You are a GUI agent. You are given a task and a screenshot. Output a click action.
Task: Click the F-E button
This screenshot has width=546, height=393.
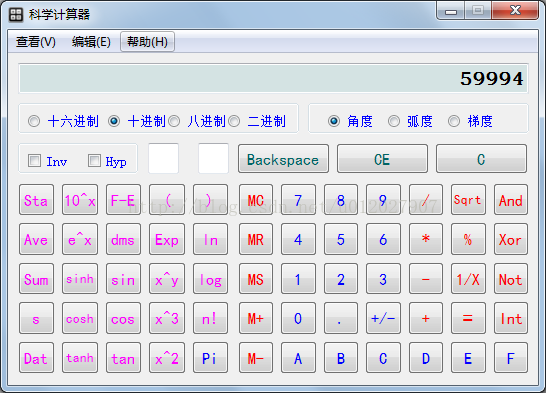[x=123, y=200]
